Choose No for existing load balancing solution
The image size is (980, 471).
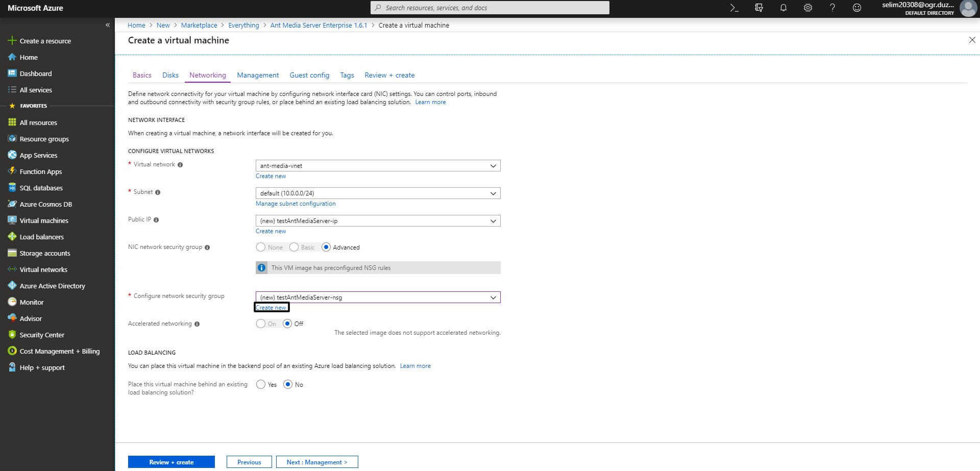[x=288, y=384]
